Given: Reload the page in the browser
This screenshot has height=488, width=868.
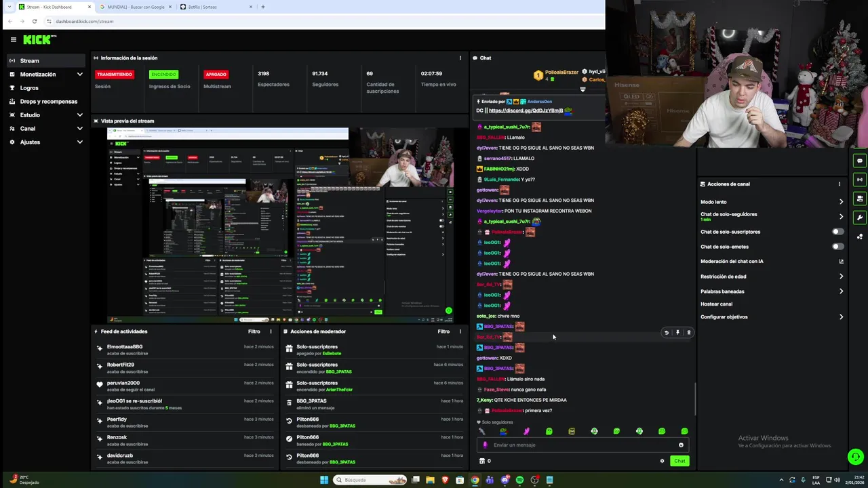Looking at the screenshot, I should (x=34, y=21).
